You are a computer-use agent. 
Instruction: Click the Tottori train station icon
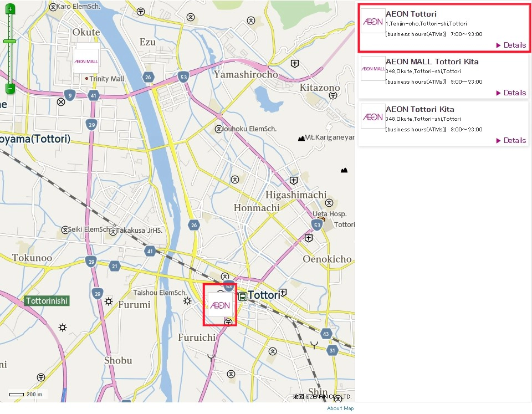pos(242,297)
